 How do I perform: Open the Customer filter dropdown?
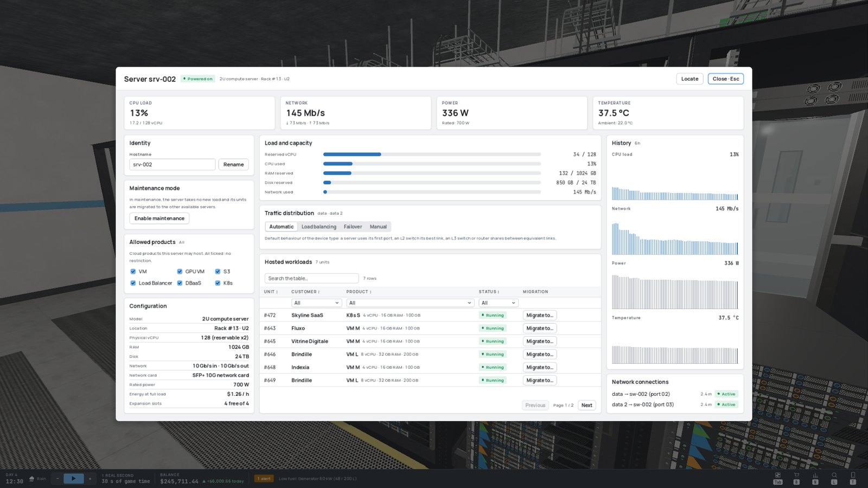(316, 303)
